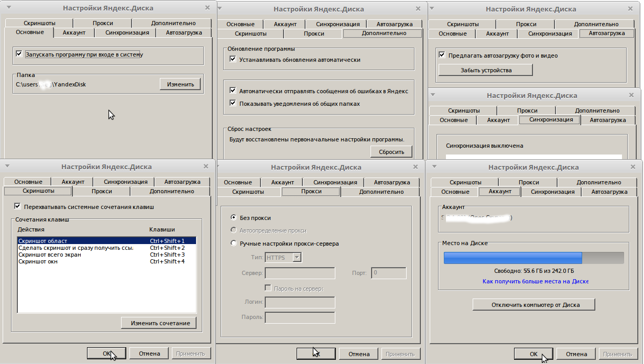Screen dimensions: 644x364
Task: Toggle 'Пароль на сервер' checkbox
Action: pyautogui.click(x=268, y=288)
